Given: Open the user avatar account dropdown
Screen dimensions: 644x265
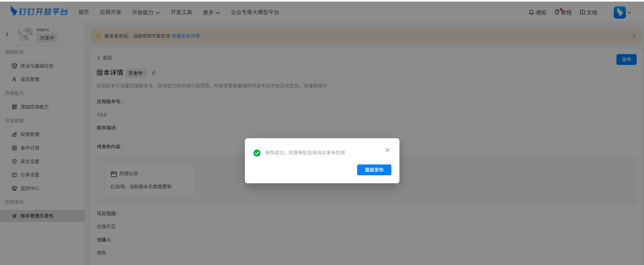Looking at the screenshot, I should point(622,12).
